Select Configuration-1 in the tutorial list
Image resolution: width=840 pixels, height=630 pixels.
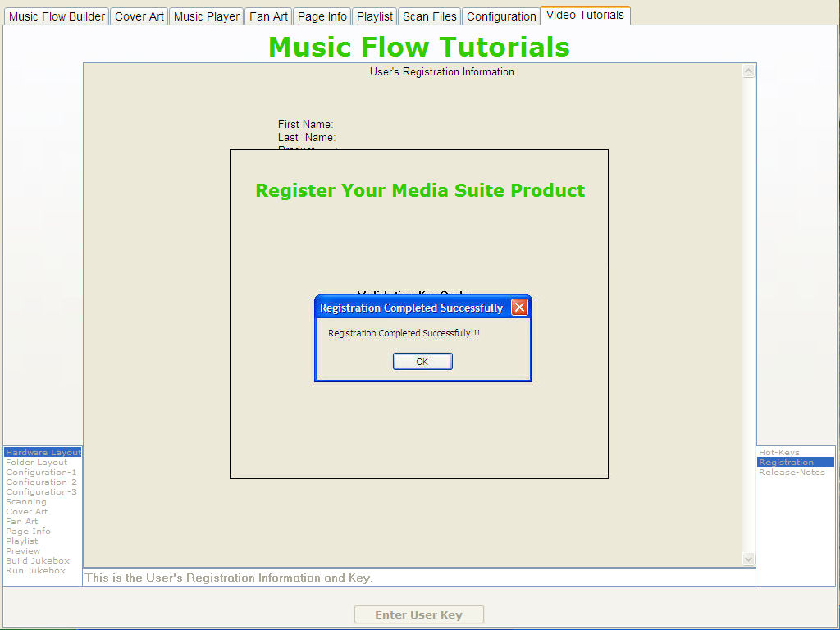click(41, 472)
